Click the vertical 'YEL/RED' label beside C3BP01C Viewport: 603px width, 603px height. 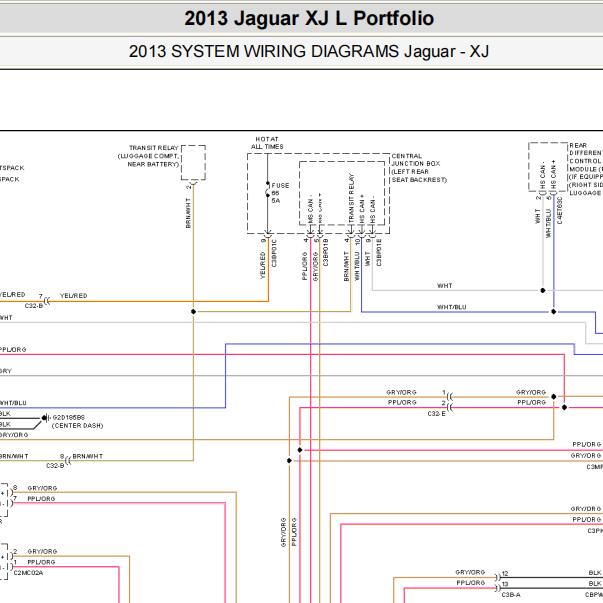[x=263, y=265]
